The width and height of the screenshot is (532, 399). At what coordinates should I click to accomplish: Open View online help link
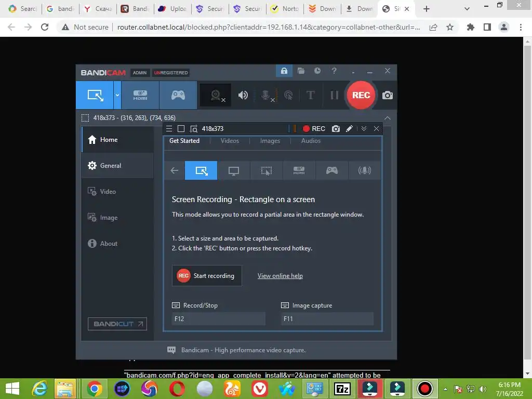click(280, 276)
